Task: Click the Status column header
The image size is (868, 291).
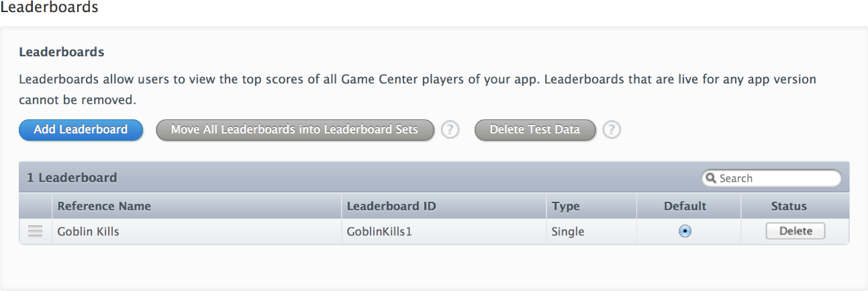Action: click(x=789, y=206)
